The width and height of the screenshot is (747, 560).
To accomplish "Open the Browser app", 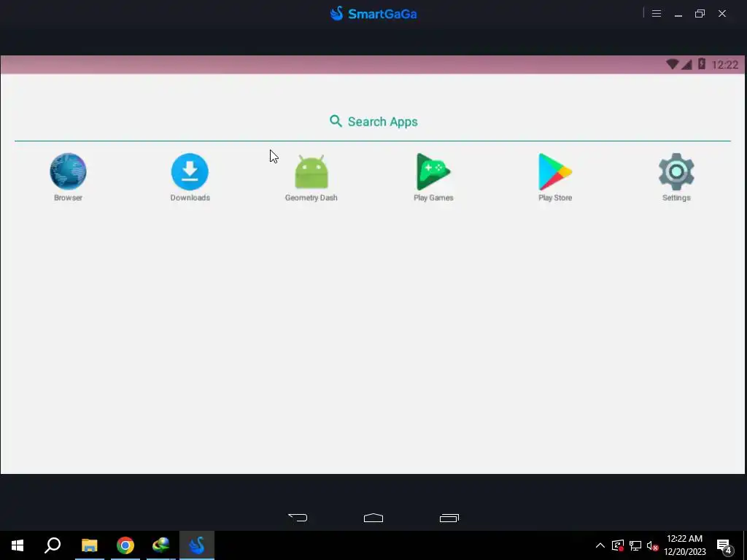I will 68,176.
